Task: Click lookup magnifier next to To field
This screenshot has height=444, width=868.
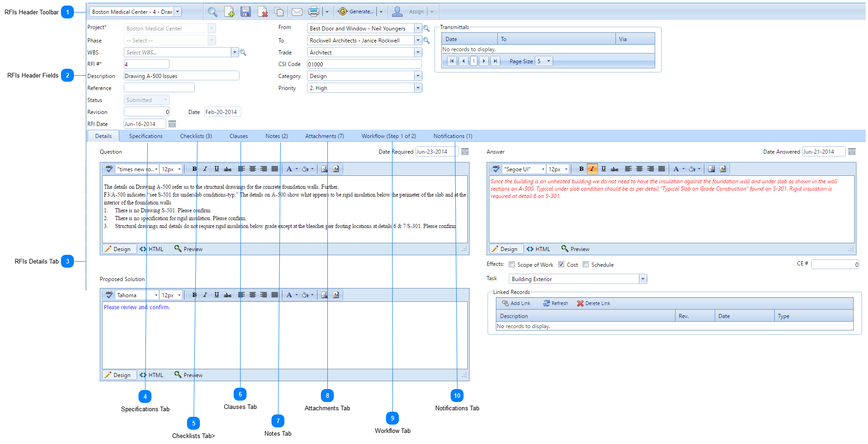Action: (427, 41)
